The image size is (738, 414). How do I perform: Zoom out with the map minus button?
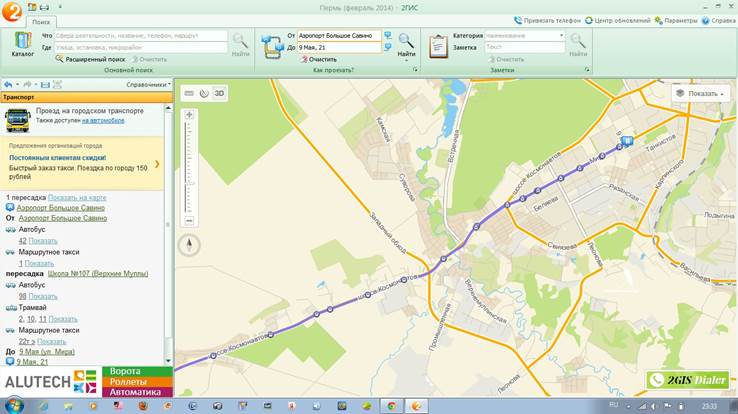click(x=189, y=220)
